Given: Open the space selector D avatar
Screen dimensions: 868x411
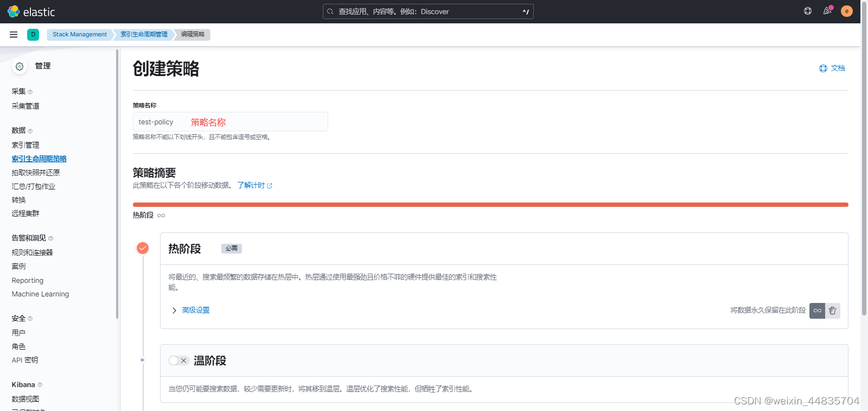Looking at the screenshot, I should (33, 34).
